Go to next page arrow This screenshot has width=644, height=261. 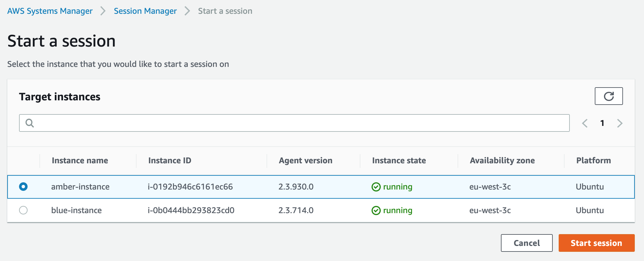[x=619, y=123]
